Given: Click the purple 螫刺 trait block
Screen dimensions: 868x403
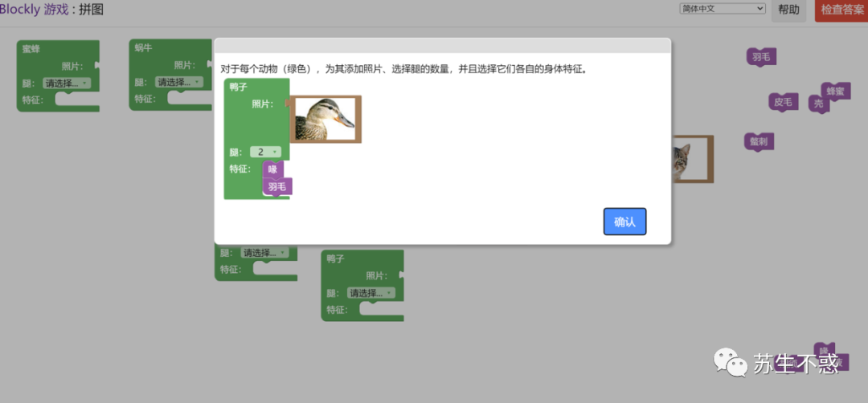Looking at the screenshot, I should click(759, 141).
